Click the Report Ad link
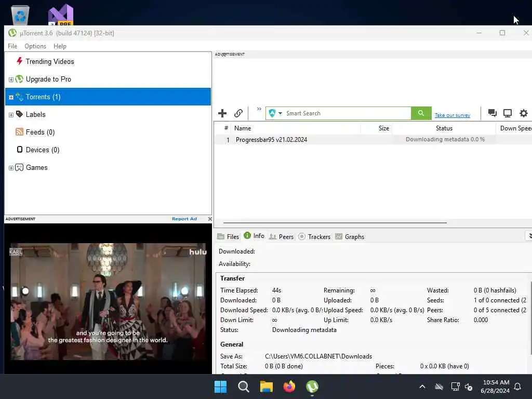Image resolution: width=532 pixels, height=399 pixels. click(184, 219)
